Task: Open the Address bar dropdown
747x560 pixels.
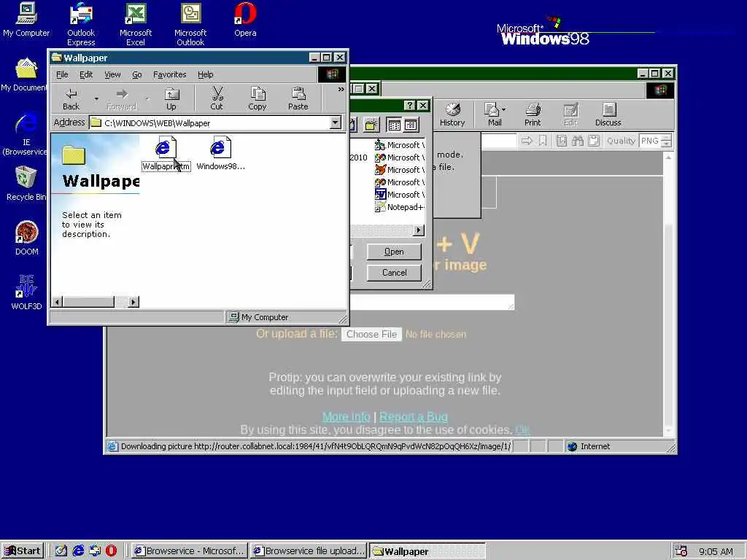Action: pyautogui.click(x=336, y=122)
